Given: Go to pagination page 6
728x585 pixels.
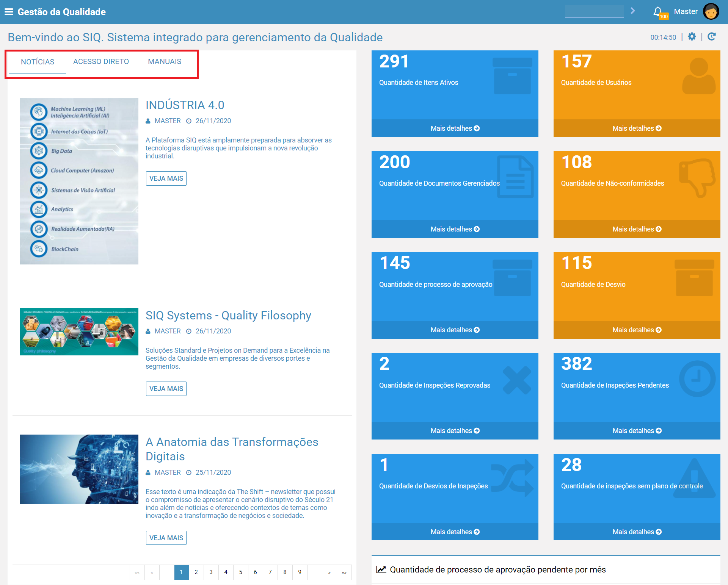Looking at the screenshot, I should pyautogui.click(x=255, y=572).
